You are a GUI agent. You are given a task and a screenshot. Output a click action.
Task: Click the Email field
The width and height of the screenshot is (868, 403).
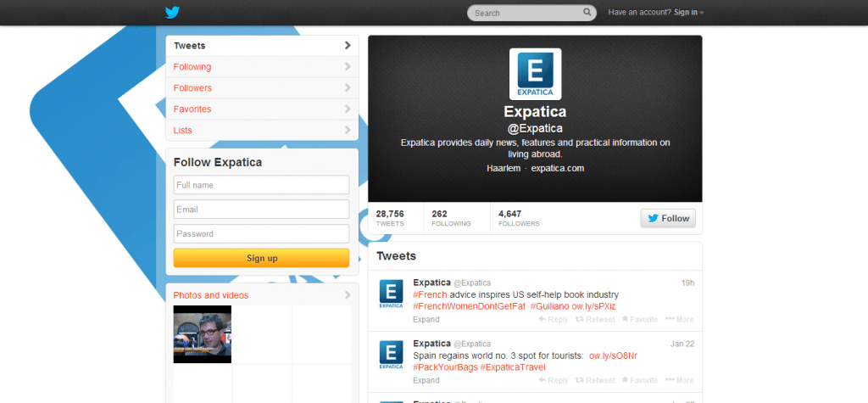click(261, 209)
